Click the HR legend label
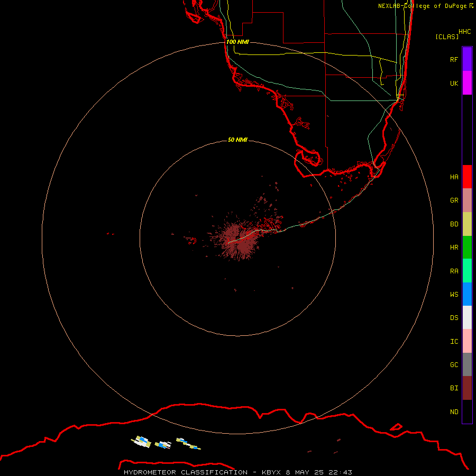 coord(454,248)
